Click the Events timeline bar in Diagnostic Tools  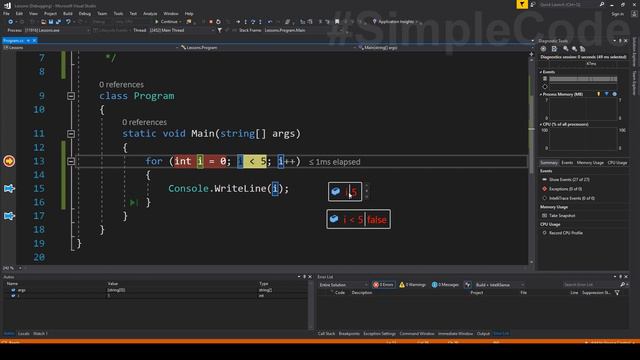click(583, 79)
